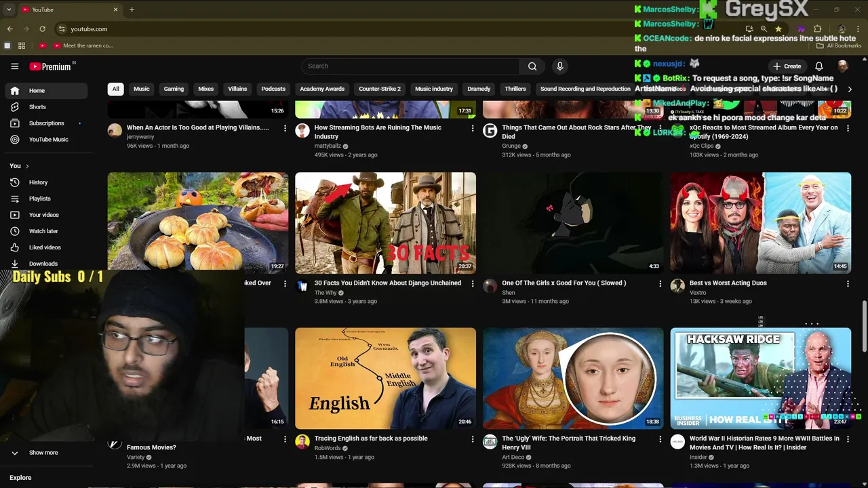Open options for Django Unchained video
Image resolution: width=868 pixels, height=488 pixels.
473,283
